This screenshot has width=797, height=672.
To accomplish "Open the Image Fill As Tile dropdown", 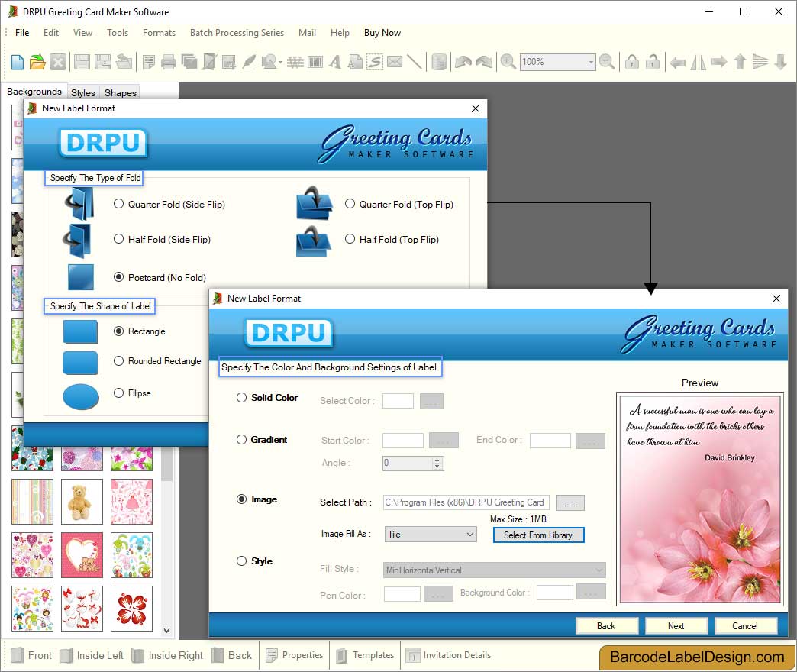I will (x=430, y=535).
